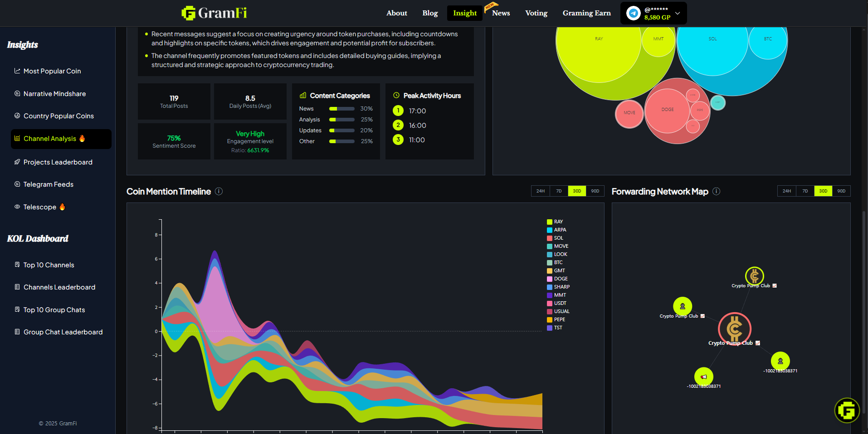Open the Insight tab in navigation
Screen dimensions: 868x434
tap(464, 13)
